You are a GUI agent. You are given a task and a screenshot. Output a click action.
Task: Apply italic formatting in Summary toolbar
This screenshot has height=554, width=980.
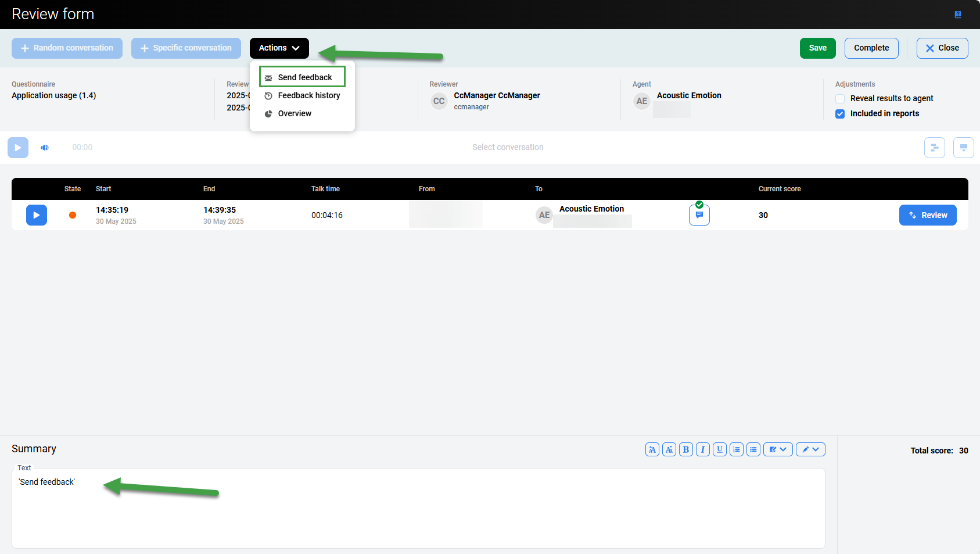[x=702, y=449]
